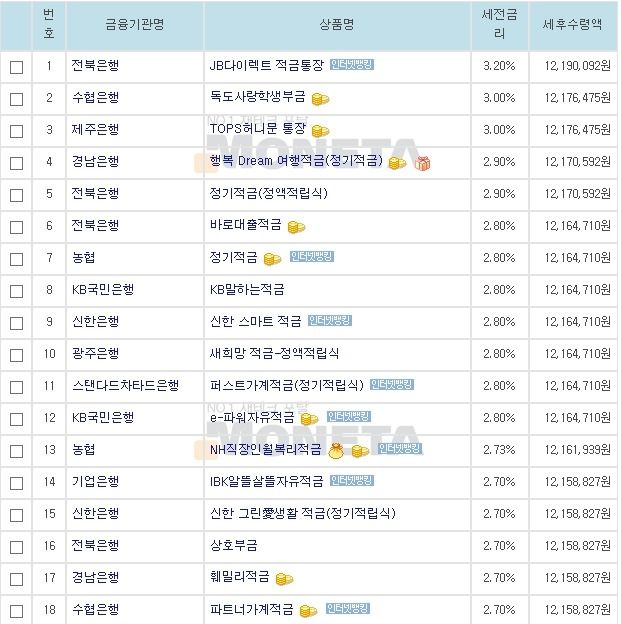This screenshot has height=624, width=621.
Task: Open the 행복 Dream 여행적금(정기적금) product link
Action: coord(296,161)
